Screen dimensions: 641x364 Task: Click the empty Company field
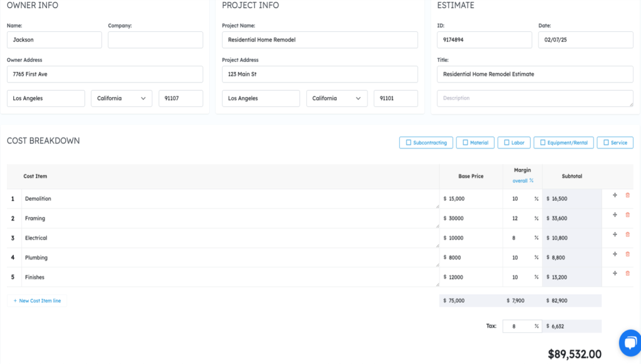(155, 40)
